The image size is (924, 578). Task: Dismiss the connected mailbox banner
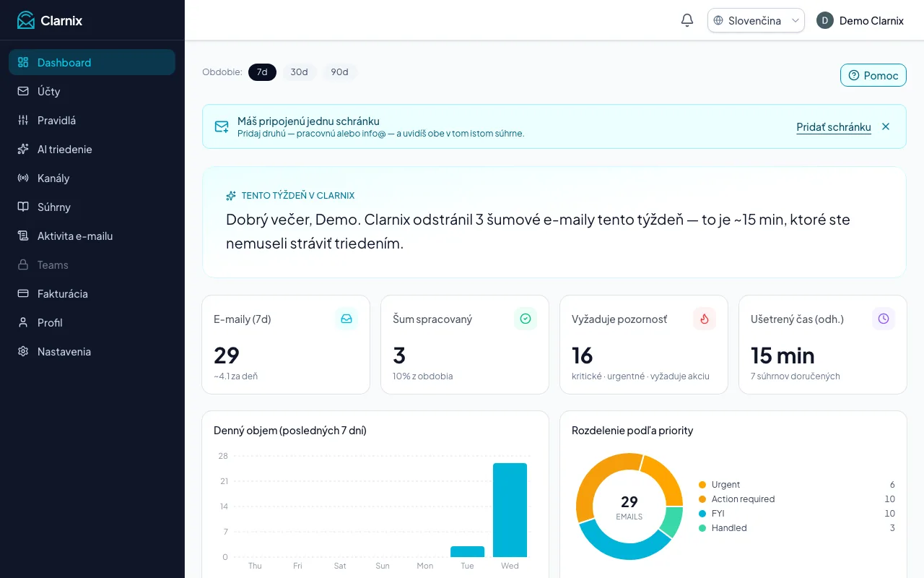886,126
